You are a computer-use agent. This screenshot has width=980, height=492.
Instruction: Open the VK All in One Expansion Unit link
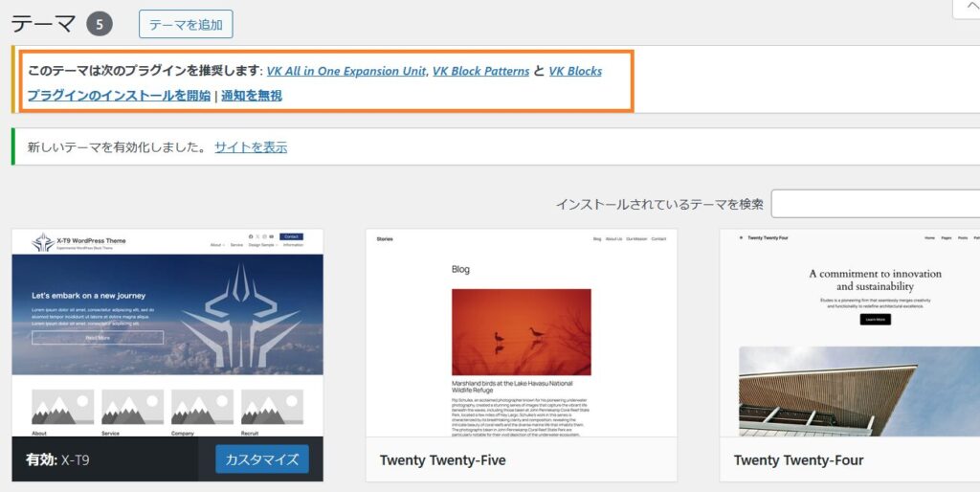[x=346, y=71]
